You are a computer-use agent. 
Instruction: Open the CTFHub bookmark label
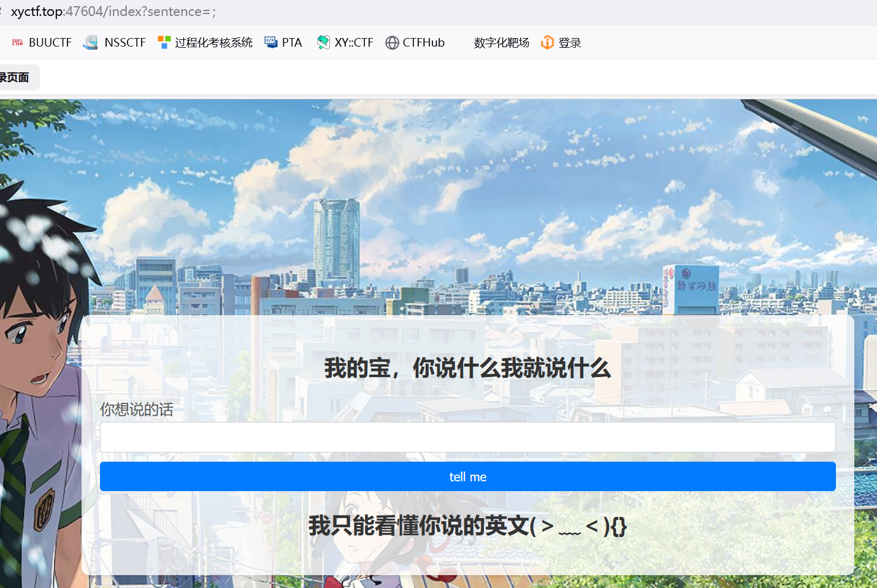click(x=423, y=42)
